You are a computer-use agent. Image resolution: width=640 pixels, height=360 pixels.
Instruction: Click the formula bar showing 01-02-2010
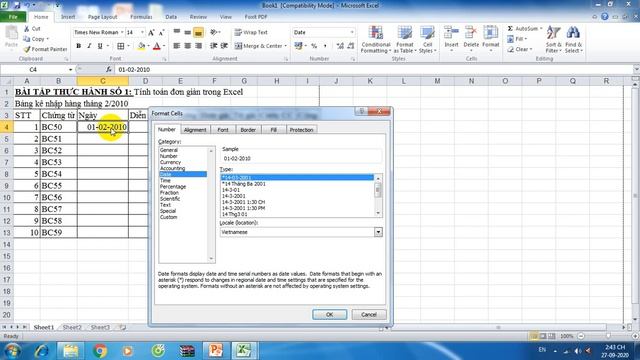coord(373,70)
